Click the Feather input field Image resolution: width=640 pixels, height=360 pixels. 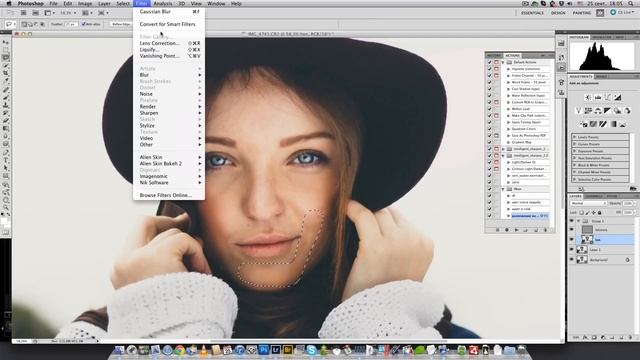(71, 24)
